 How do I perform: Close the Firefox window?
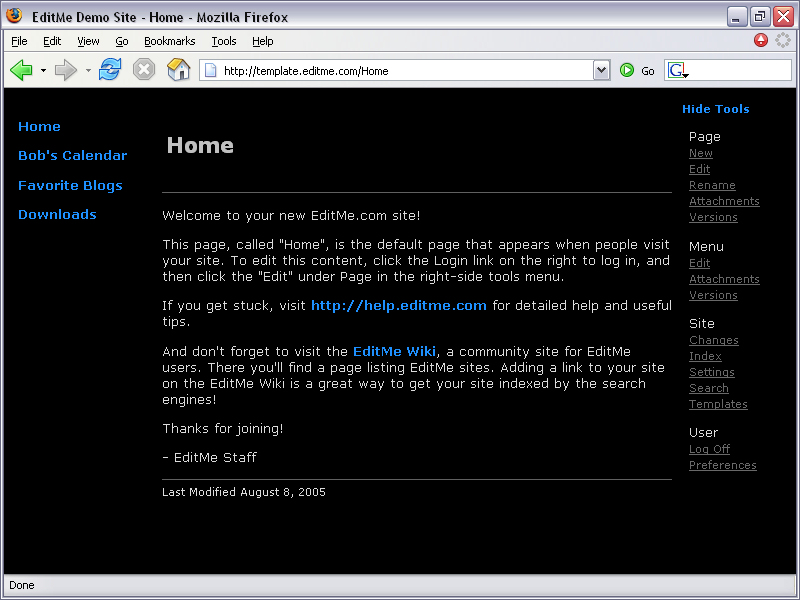[783, 17]
